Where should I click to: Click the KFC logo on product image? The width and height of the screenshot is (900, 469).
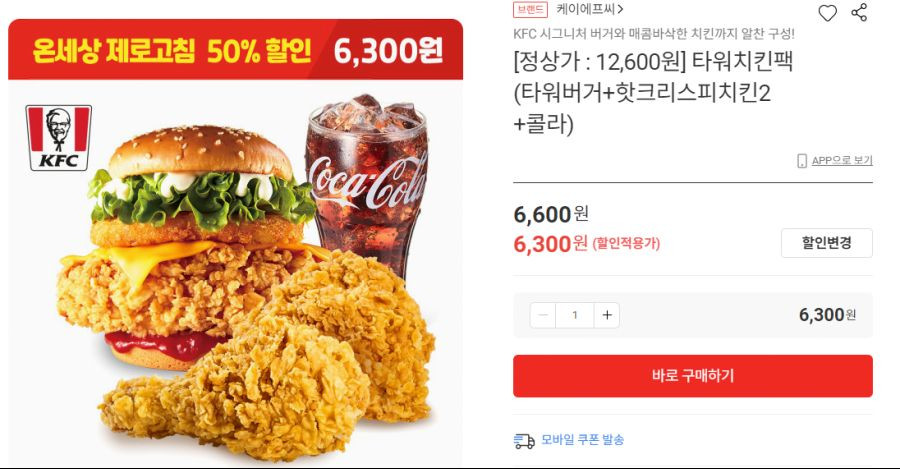tap(59, 138)
